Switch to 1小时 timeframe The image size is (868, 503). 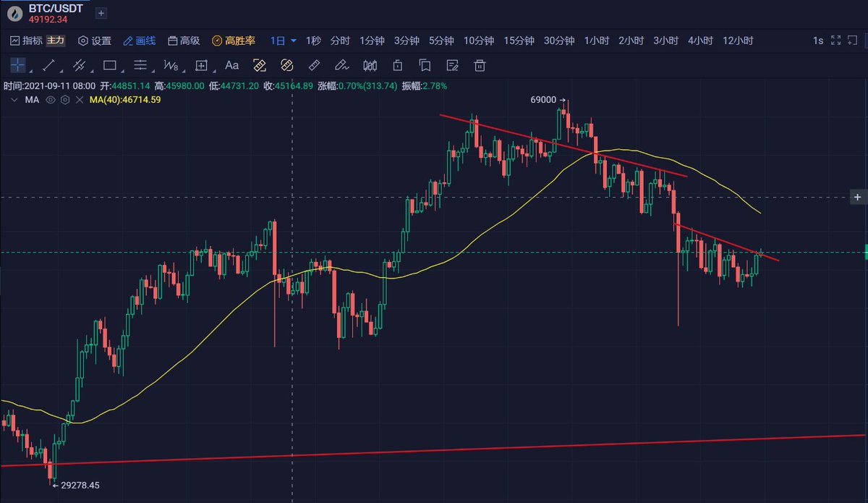pyautogui.click(x=597, y=41)
